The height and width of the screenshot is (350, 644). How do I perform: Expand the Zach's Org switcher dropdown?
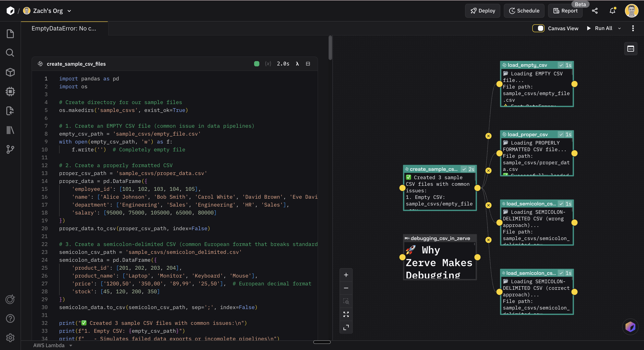click(x=69, y=11)
